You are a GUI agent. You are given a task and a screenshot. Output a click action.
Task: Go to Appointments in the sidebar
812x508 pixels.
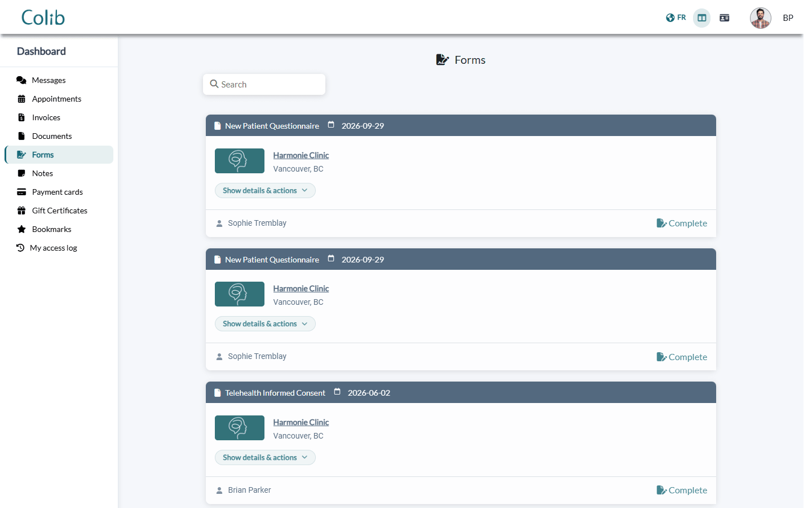point(59,99)
